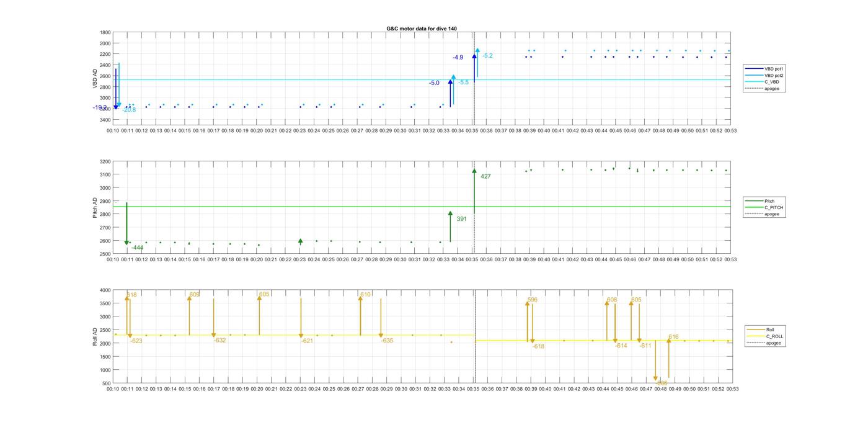Click the chart title "G&C motor data for dive 140"

click(422, 29)
